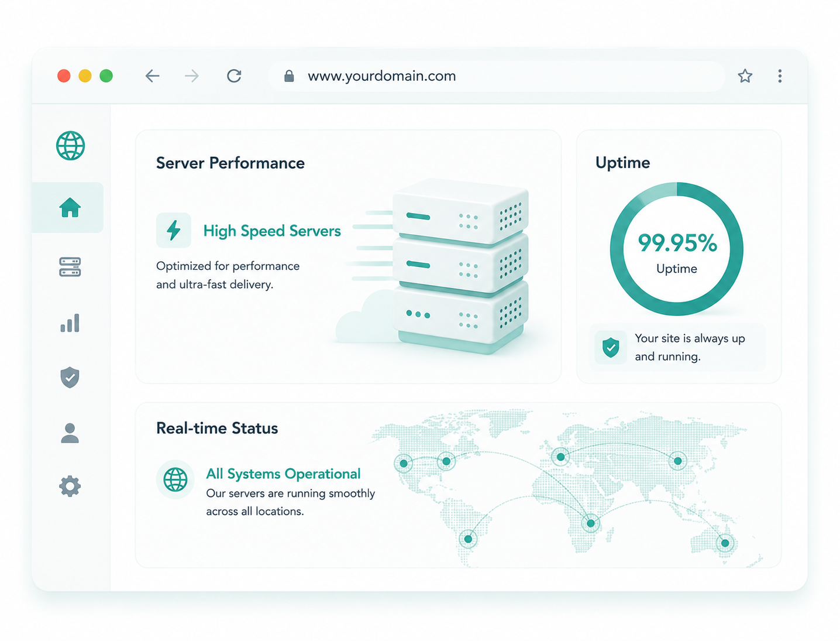
Task: Select the Australia server location node
Action: click(x=725, y=543)
